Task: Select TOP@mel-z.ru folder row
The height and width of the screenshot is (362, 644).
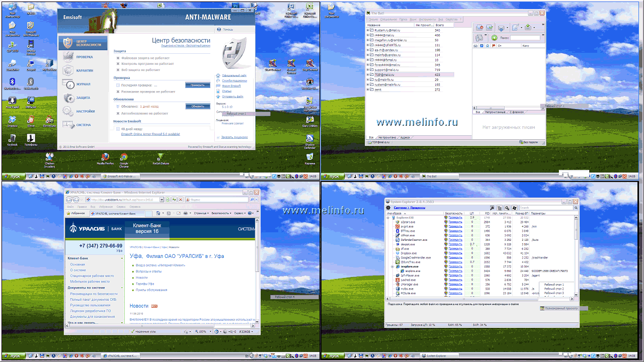Action: 410,74
